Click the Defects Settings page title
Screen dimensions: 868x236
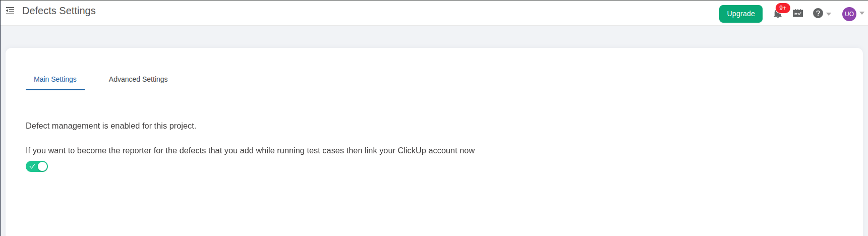click(x=59, y=11)
